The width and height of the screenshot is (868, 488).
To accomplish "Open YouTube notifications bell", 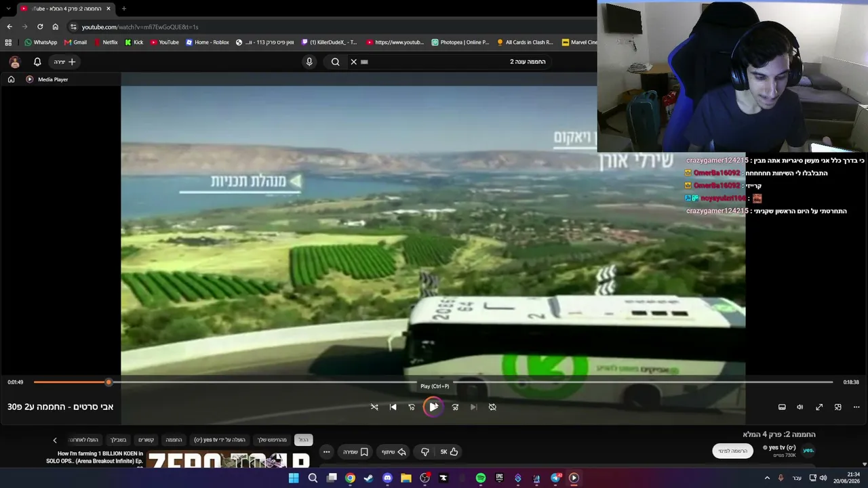I will click(x=37, y=62).
